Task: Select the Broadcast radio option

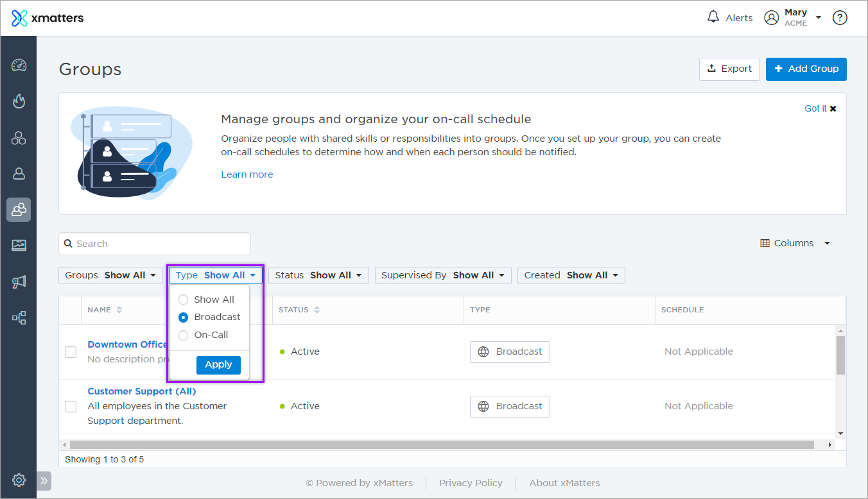Action: [183, 317]
